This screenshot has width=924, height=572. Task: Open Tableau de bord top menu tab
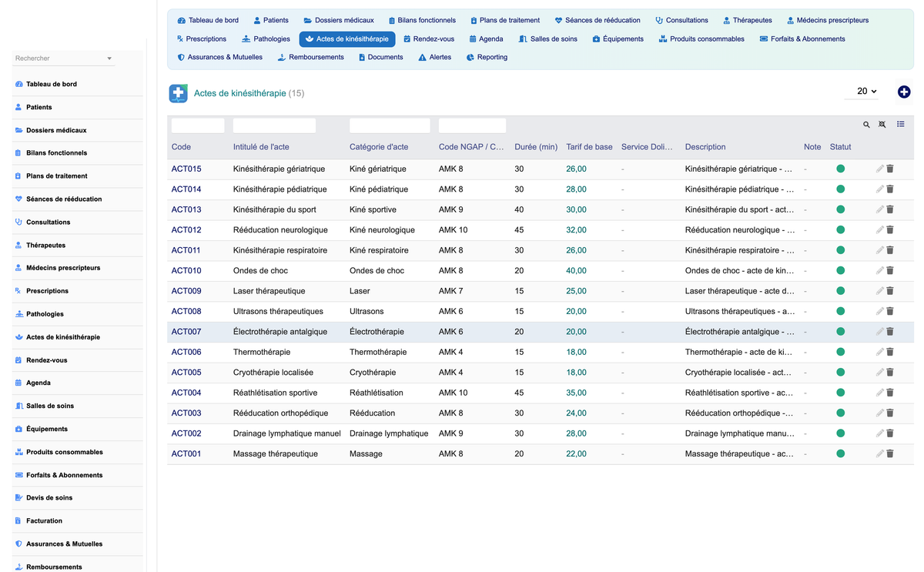[x=208, y=20]
